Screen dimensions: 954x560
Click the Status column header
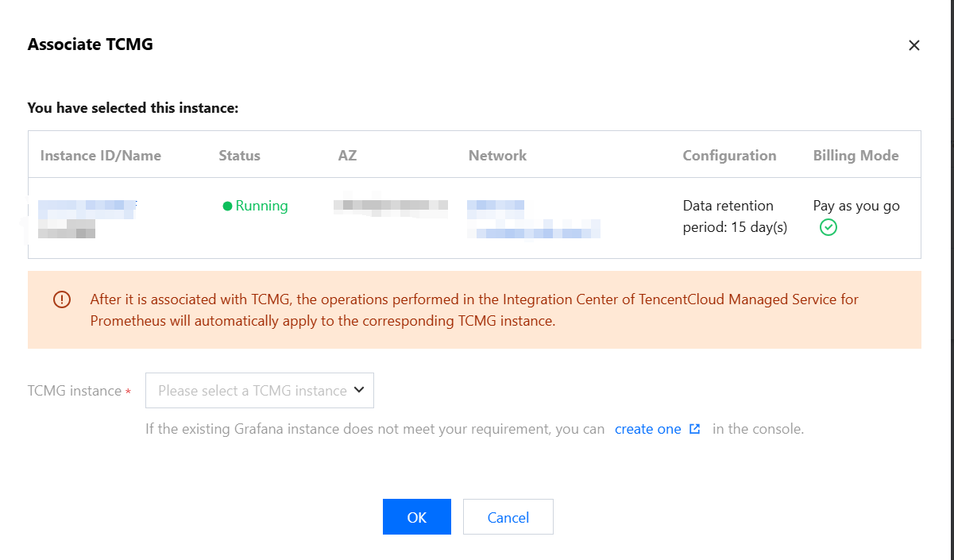coord(239,156)
